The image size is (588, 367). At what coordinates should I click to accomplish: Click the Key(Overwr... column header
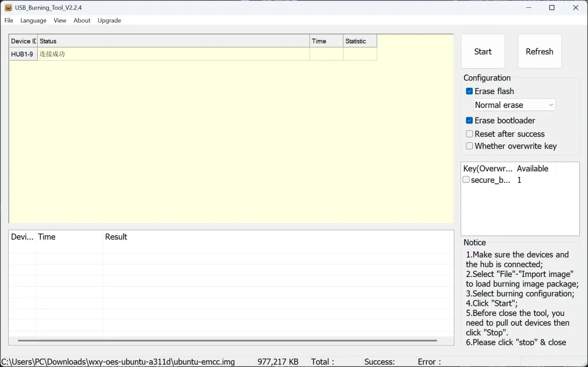tap(488, 169)
